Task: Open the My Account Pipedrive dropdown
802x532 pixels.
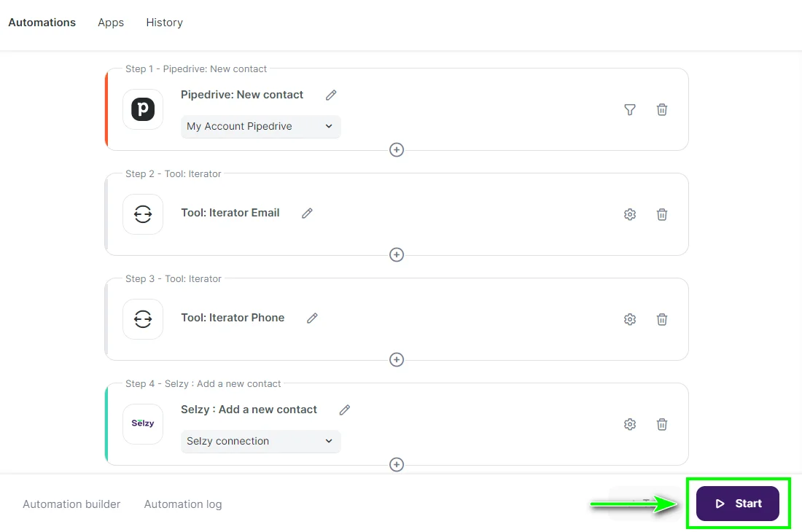Action: point(260,126)
